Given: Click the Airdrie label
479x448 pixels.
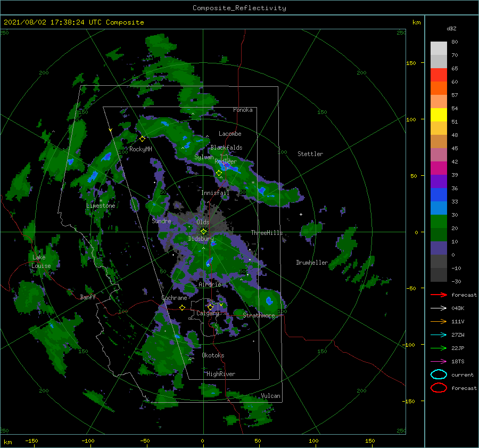Looking at the screenshot, I should 210,284.
